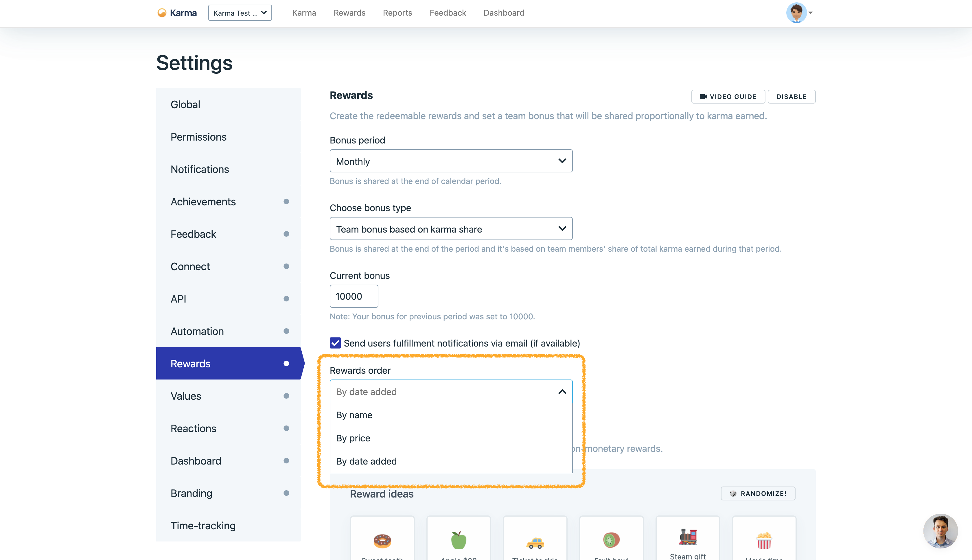This screenshot has width=972, height=560.
Task: Click the Current bonus input field
Action: [x=354, y=296]
